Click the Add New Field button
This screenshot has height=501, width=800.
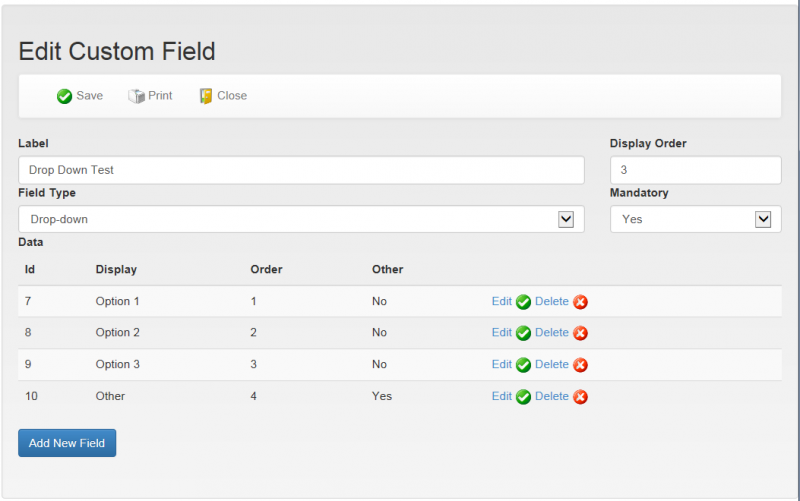coord(67,443)
